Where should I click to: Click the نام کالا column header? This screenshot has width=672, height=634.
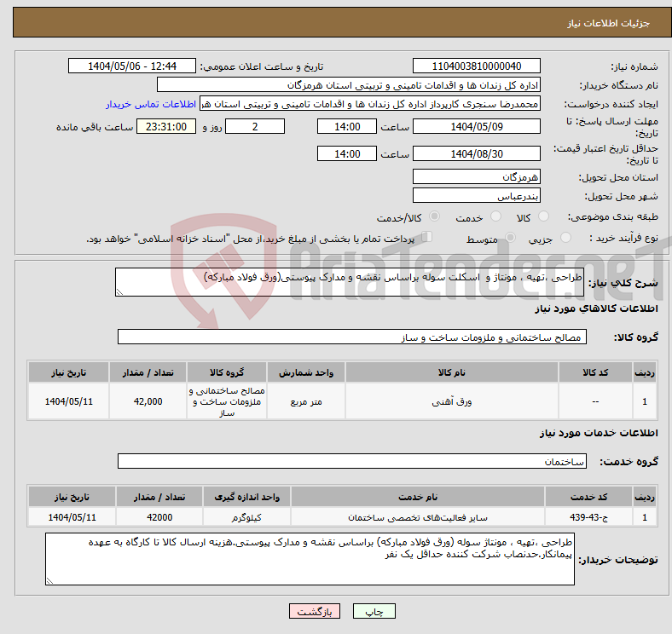(452, 372)
